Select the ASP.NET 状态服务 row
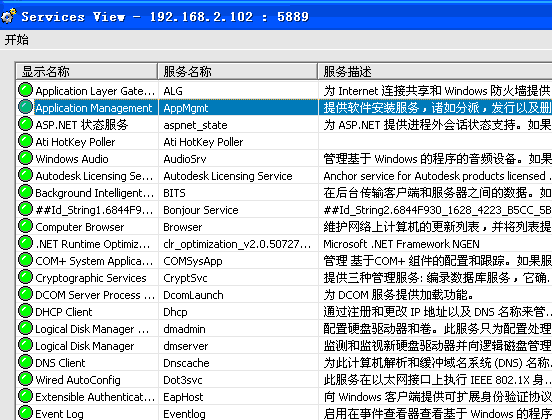Screen dimensions: 552x420 tap(284, 125)
